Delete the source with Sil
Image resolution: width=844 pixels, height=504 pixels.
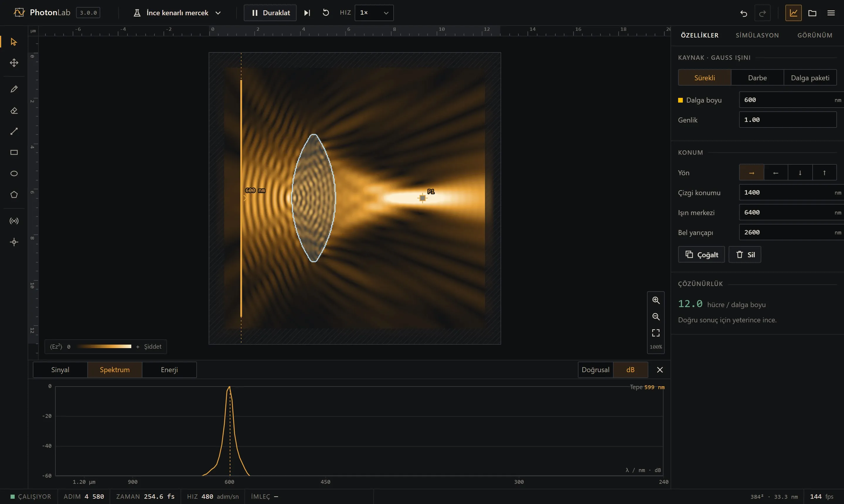(x=745, y=255)
